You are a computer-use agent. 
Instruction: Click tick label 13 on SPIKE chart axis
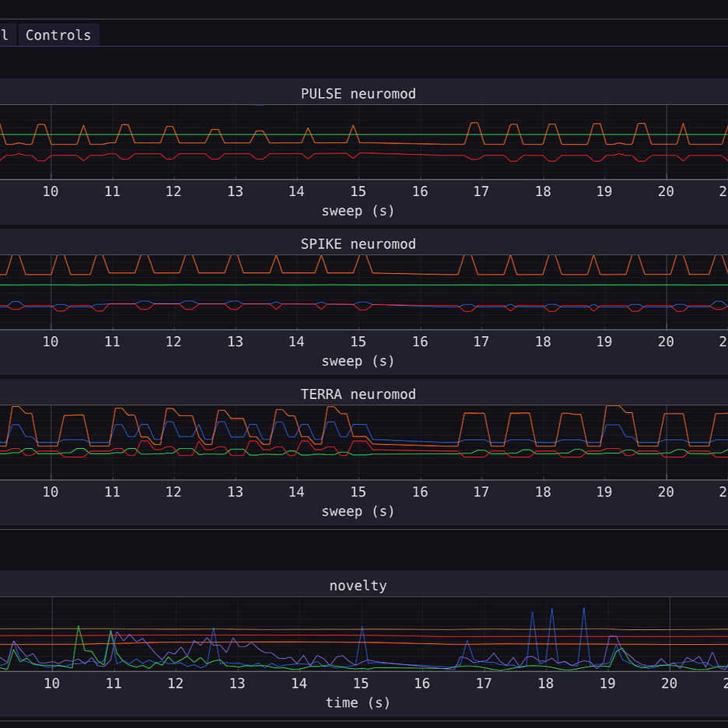(x=235, y=341)
